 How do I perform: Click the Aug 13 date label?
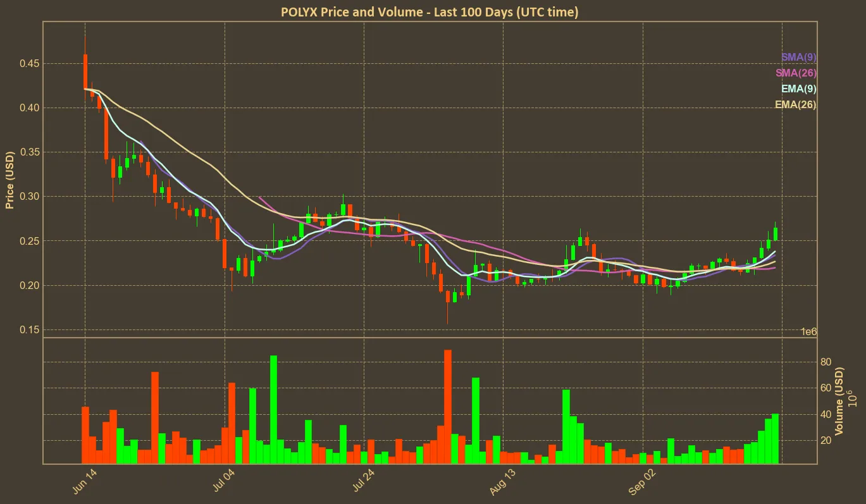pyautogui.click(x=502, y=482)
